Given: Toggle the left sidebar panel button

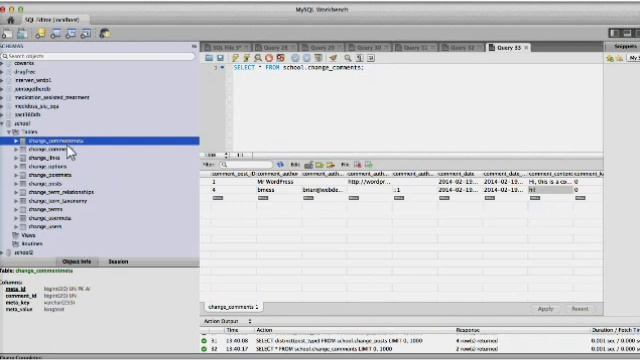Looking at the screenshot, I should [x=614, y=33].
